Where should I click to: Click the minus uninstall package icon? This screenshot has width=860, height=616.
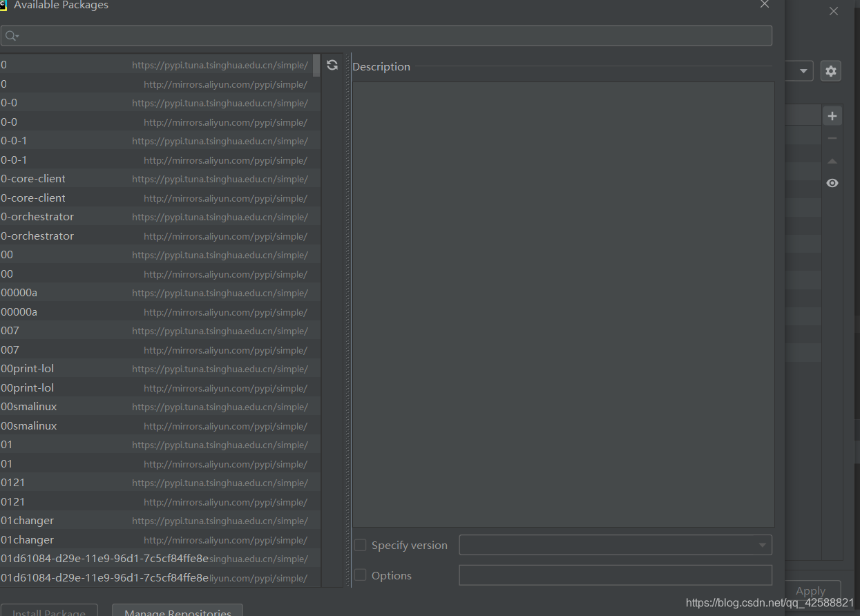[x=832, y=139]
